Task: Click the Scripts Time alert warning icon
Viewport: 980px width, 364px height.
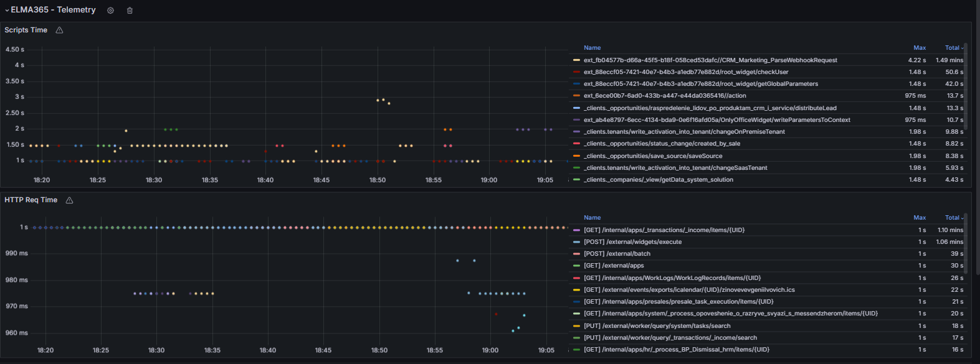Action: coord(59,30)
